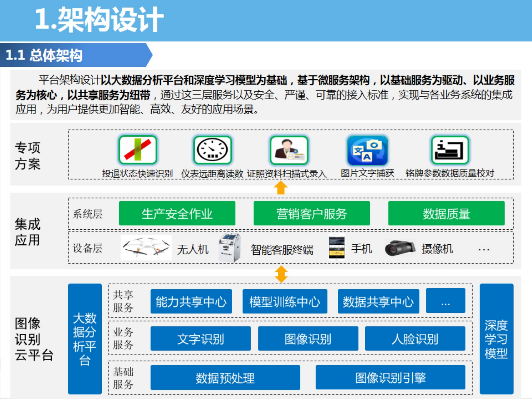Select the 摄像机 camera icon
The height and width of the screenshot is (399, 532).
pyautogui.click(x=400, y=247)
